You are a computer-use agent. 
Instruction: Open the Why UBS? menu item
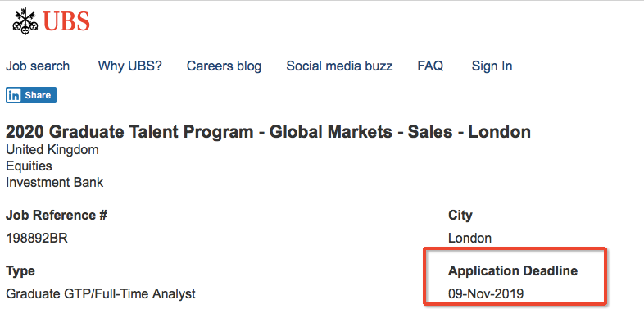click(x=129, y=66)
